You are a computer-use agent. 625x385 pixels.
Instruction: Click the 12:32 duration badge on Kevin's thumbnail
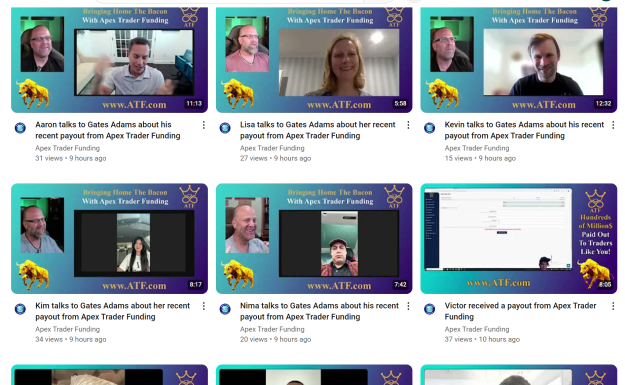click(x=603, y=104)
